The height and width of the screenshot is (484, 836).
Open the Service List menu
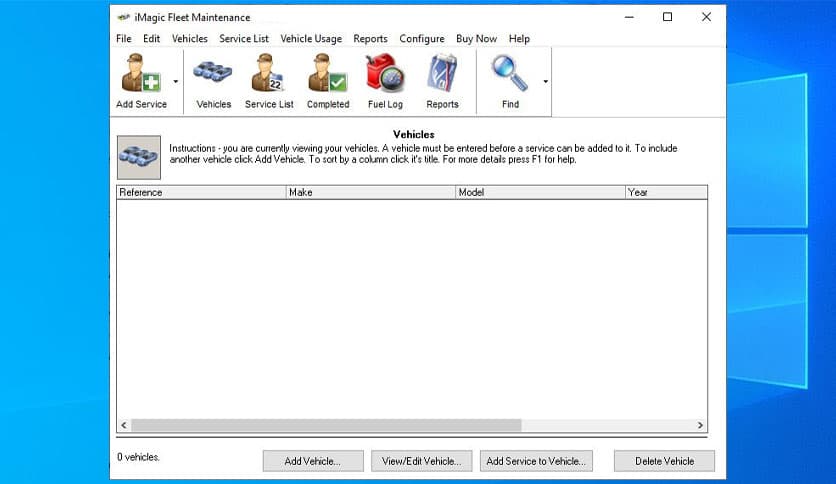coord(244,39)
